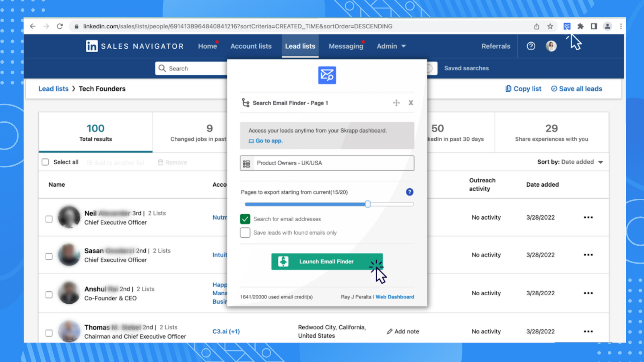Open more options for Anshul's row

(x=588, y=293)
